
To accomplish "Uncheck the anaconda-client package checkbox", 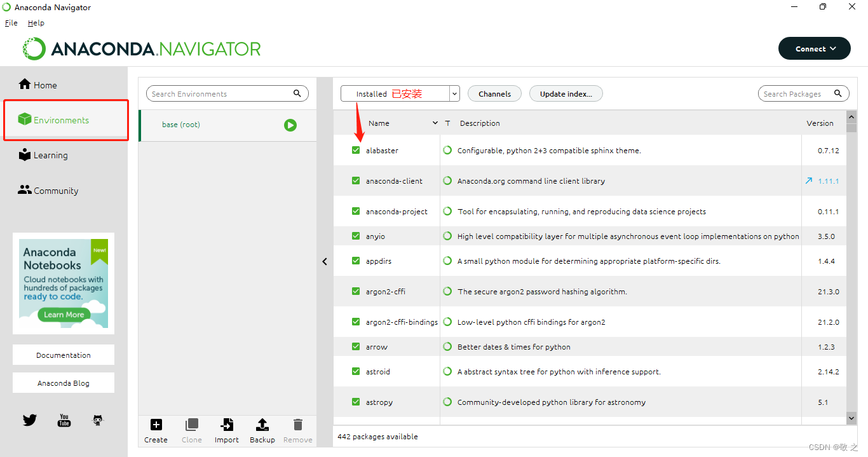I will coord(356,181).
